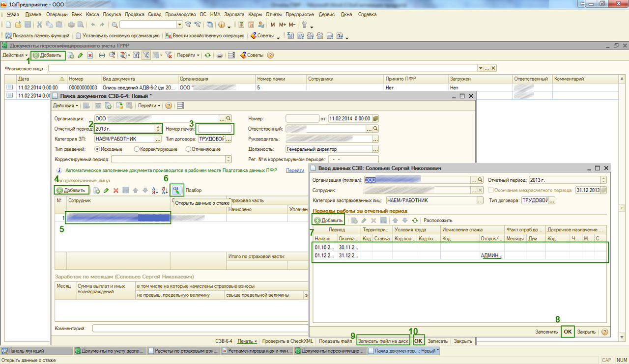
Task: Click Проверить в CheckXML button
Action: [x=288, y=341]
